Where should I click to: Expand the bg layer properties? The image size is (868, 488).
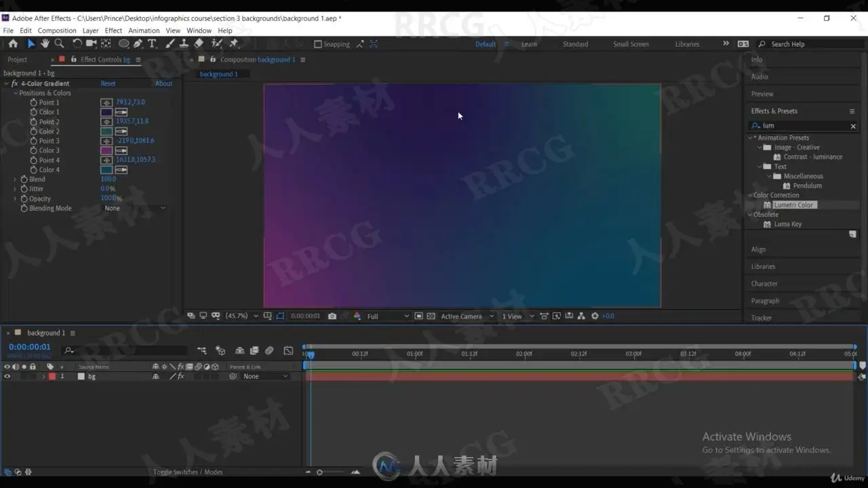click(43, 376)
